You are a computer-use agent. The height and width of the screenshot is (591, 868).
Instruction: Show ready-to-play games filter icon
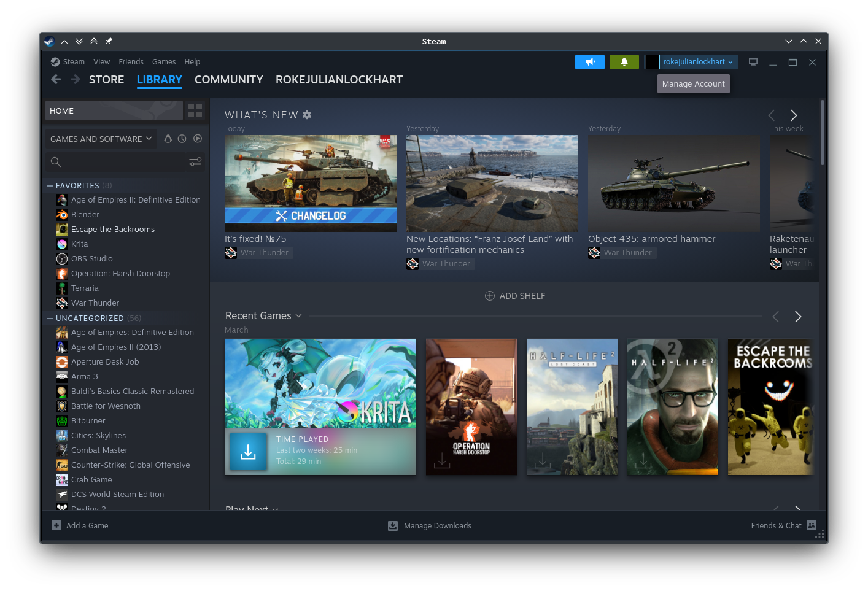pos(198,139)
